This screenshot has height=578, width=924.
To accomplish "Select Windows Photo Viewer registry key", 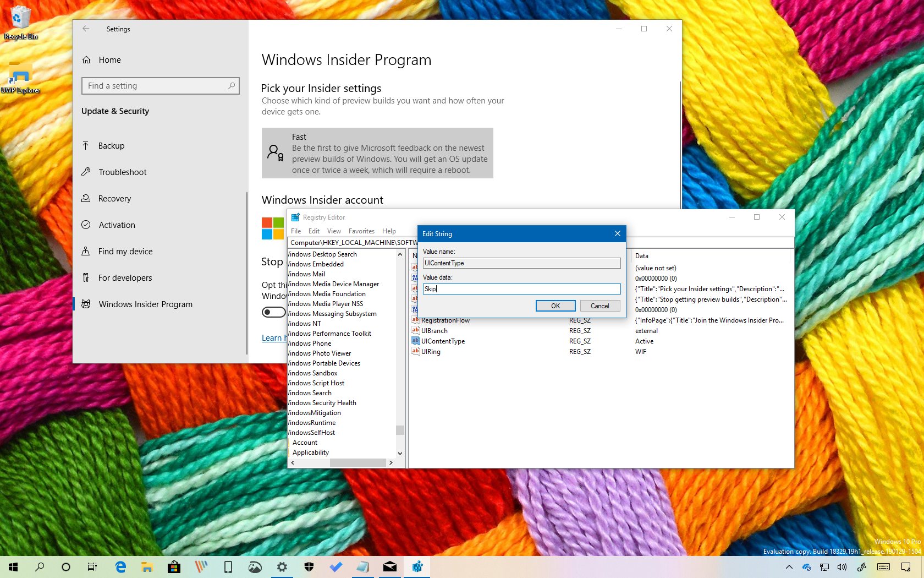I will coord(320,353).
